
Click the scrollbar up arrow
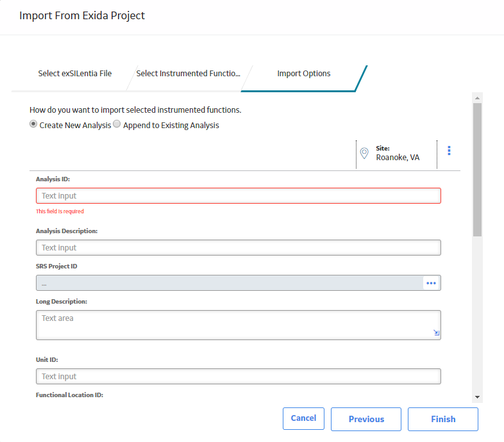click(x=477, y=98)
